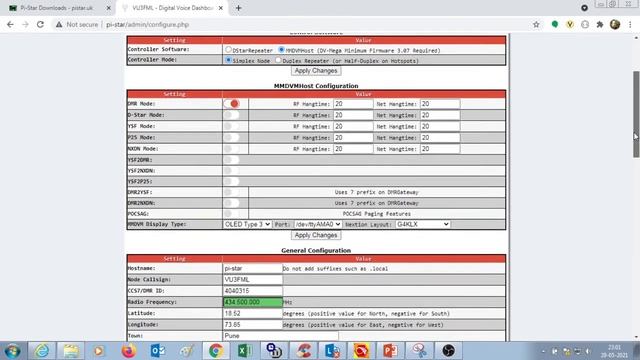Enable the NXDN Mode switch
Viewport: 640px width, 360px height.
coord(231,149)
